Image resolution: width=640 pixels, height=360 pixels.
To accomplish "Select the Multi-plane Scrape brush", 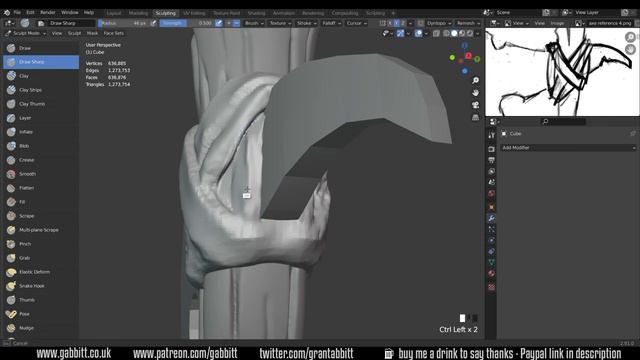I will click(x=40, y=230).
